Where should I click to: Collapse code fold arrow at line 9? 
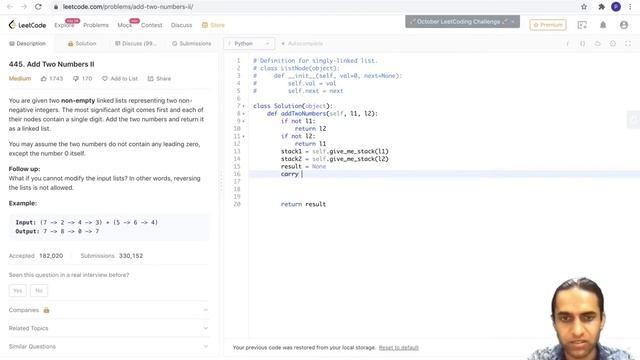244,121
